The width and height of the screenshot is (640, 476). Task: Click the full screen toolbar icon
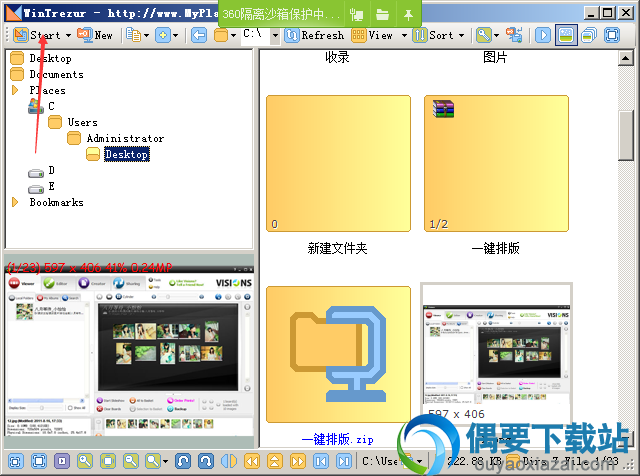611,35
